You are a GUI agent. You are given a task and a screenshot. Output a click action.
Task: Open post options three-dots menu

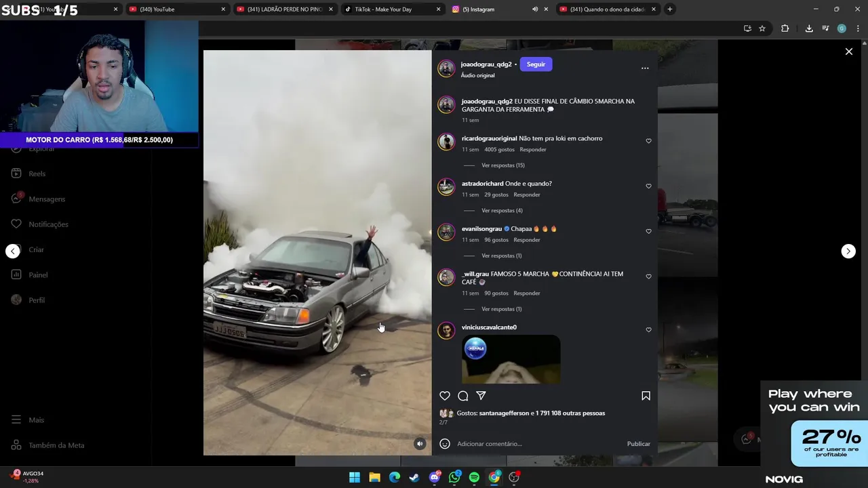pyautogui.click(x=645, y=68)
